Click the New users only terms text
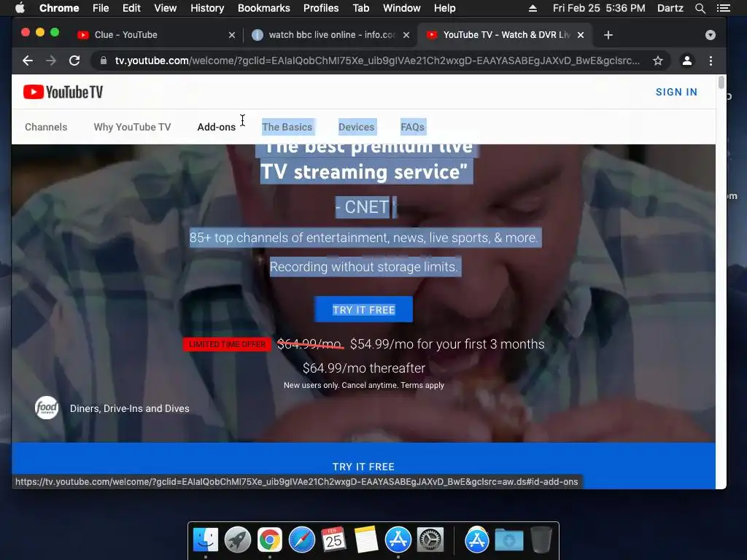 coord(364,385)
